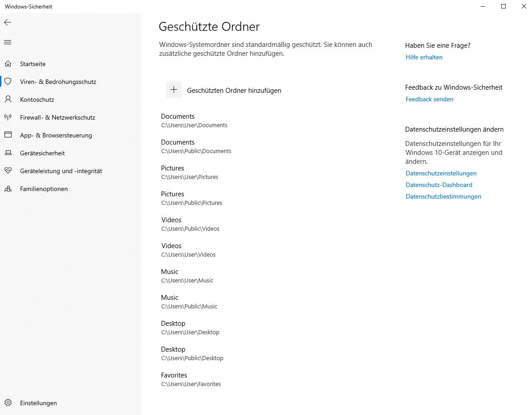The width and height of the screenshot is (532, 415).
Task: Click the gear icon for Einstellungen
Action: tap(8, 403)
